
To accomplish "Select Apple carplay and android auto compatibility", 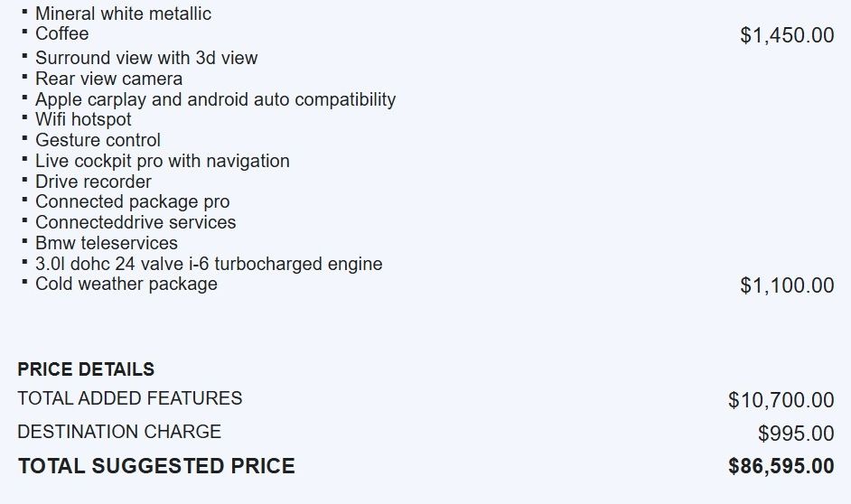I will coord(215,99).
